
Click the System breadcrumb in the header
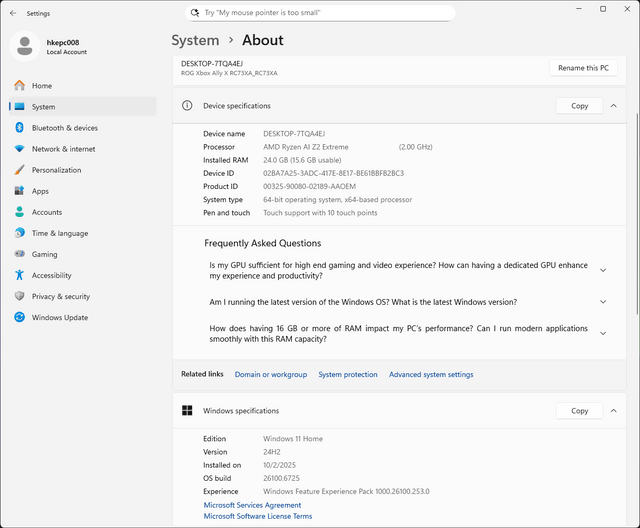pos(195,40)
